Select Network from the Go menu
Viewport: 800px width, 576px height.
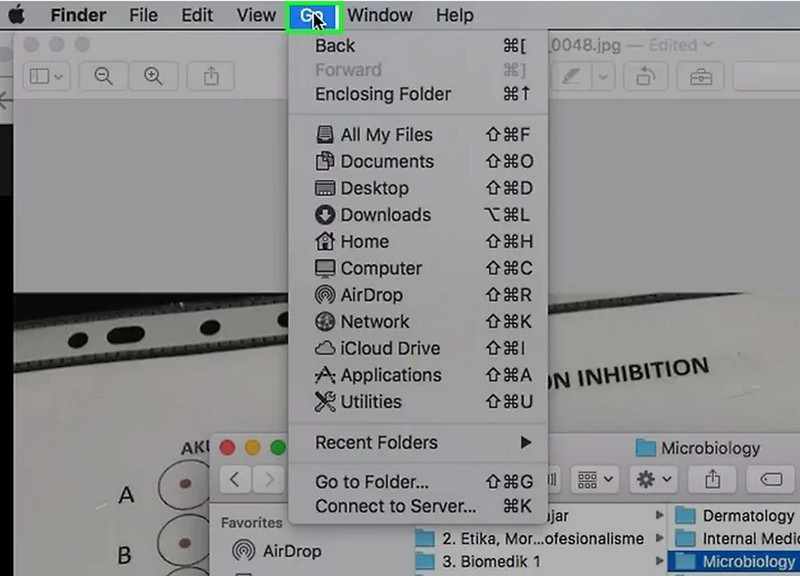(418, 321)
